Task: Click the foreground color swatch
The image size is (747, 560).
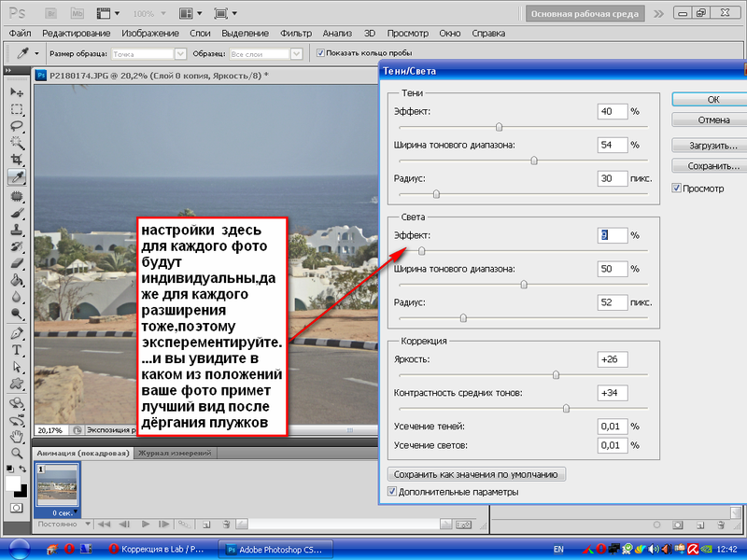Action: click(13, 483)
